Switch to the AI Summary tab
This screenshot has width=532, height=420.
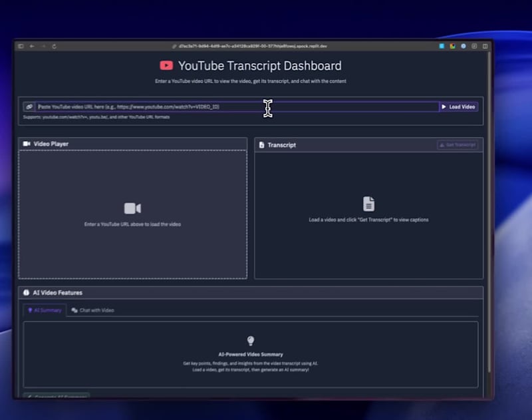click(45, 310)
